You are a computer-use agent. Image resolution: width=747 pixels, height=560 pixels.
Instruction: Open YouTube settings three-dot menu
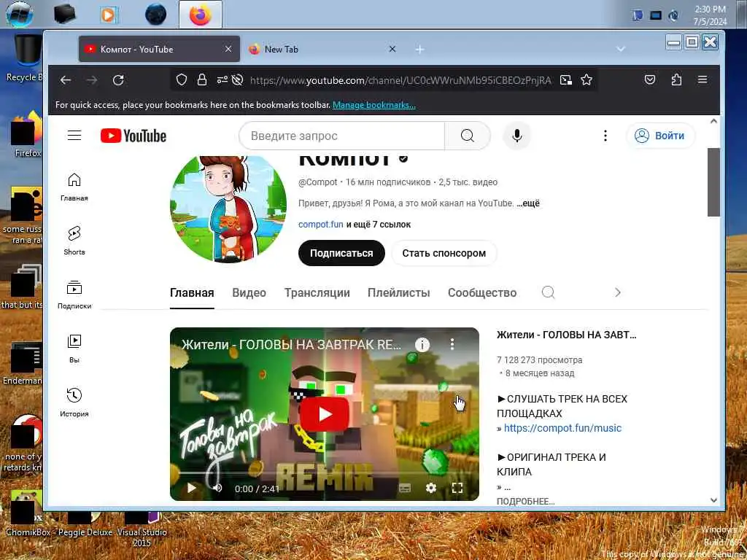point(605,136)
